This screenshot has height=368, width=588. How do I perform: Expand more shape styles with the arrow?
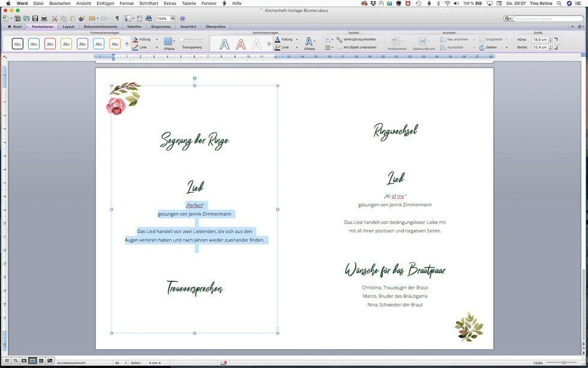[127, 43]
